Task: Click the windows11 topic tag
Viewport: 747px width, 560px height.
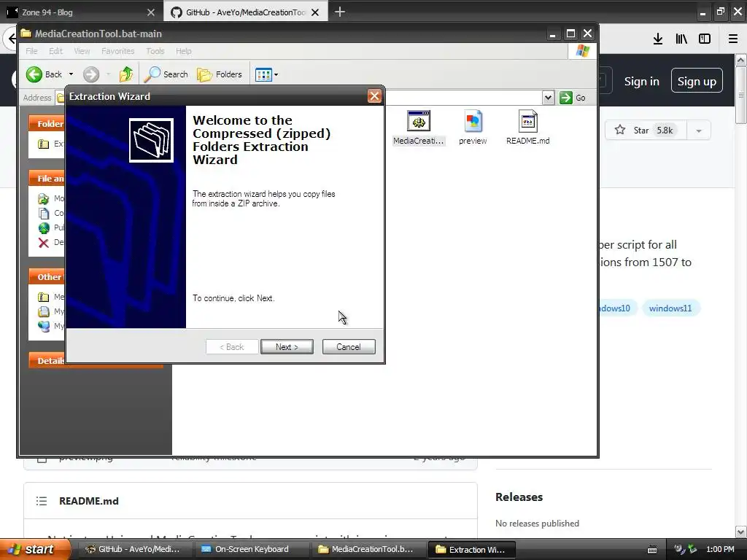Action: pos(670,308)
